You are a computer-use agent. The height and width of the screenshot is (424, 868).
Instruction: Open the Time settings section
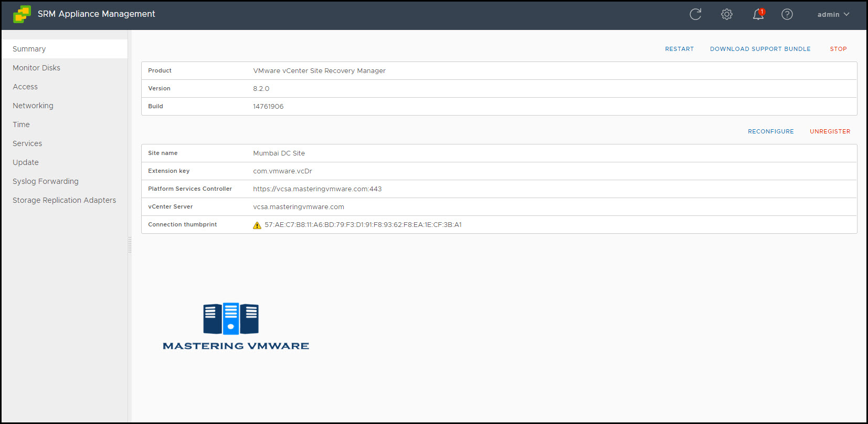(65, 125)
